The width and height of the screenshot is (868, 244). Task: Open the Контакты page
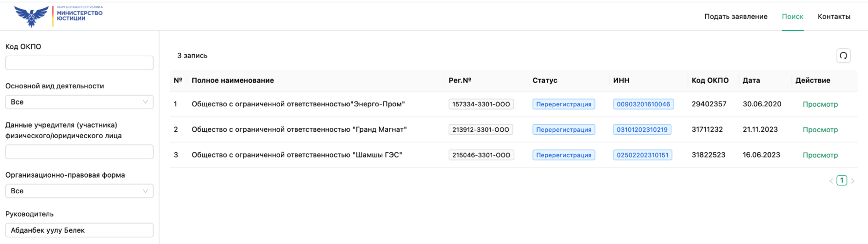[834, 17]
